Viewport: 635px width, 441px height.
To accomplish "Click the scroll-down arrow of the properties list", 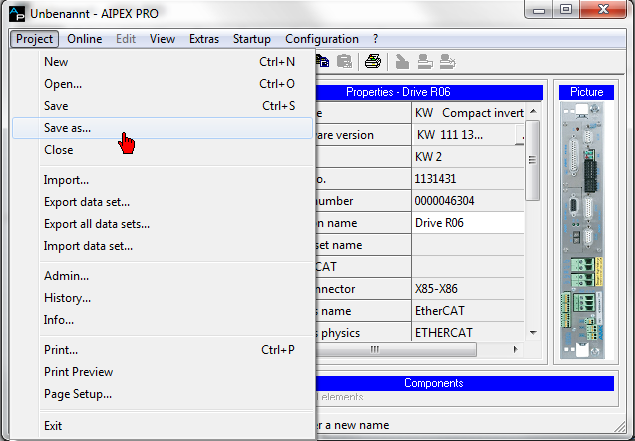I will point(533,333).
